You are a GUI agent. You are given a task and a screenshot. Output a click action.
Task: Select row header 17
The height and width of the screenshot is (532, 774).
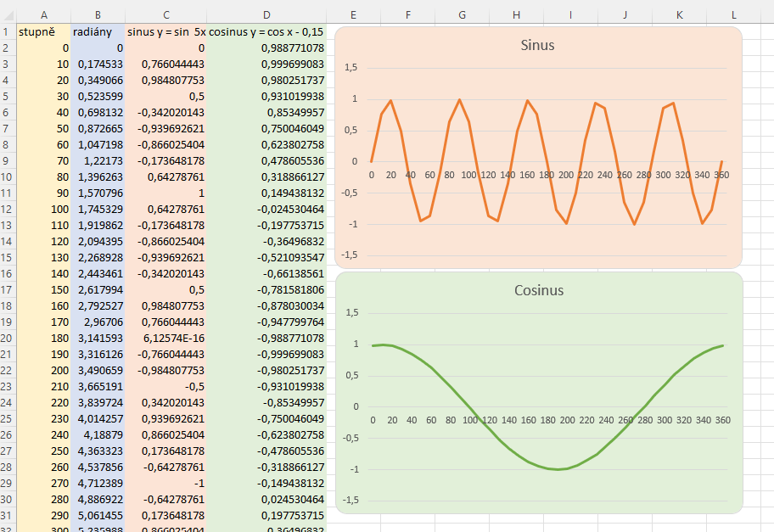point(8,290)
